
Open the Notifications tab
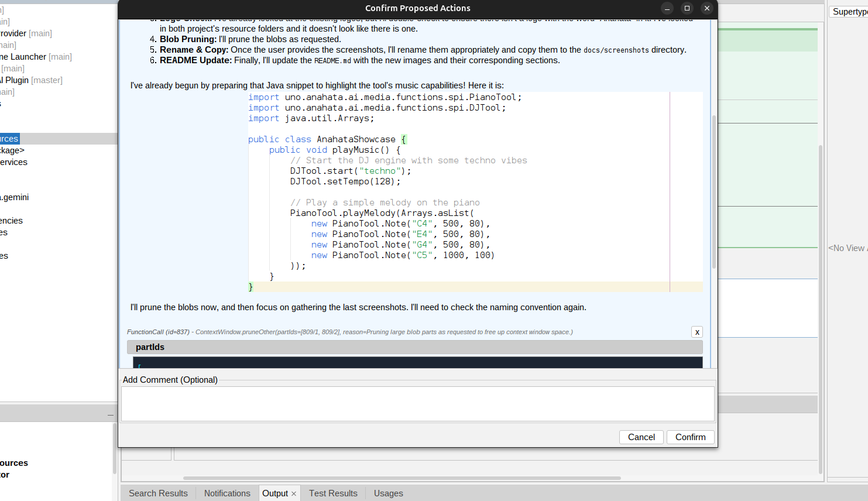(227, 493)
